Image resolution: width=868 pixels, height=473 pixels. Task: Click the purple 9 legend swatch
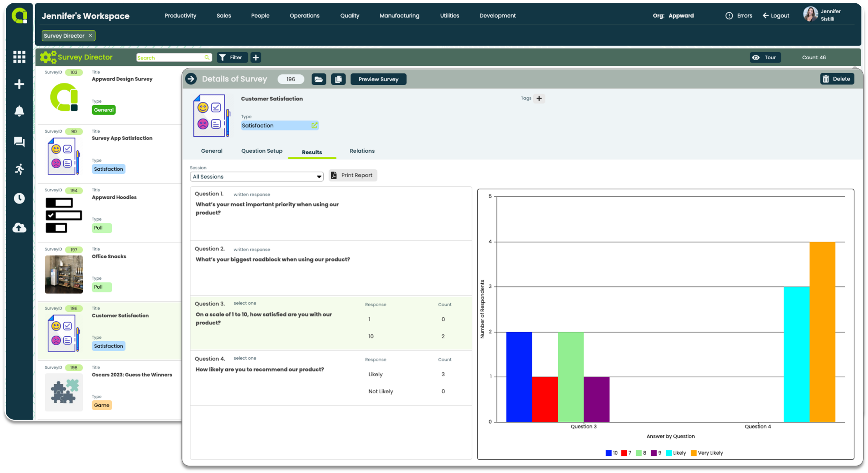(653, 453)
